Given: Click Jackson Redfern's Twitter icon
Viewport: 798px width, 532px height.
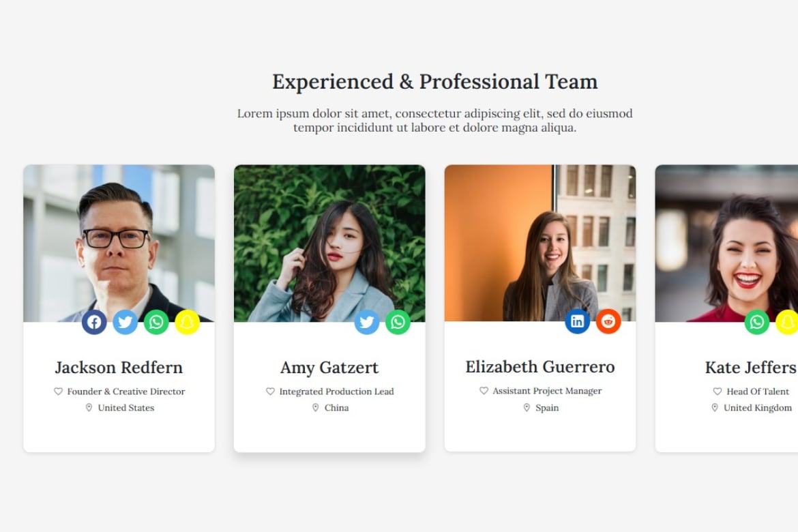Looking at the screenshot, I should pos(125,322).
